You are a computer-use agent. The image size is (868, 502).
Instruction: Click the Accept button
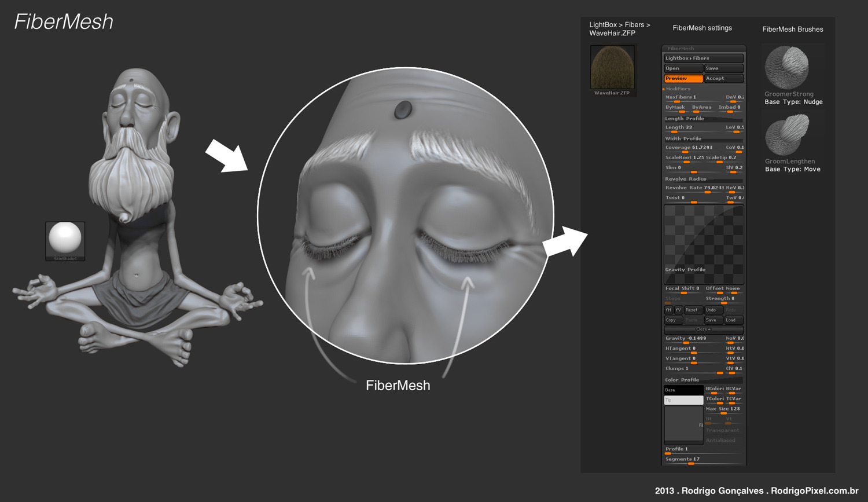pyautogui.click(x=724, y=78)
